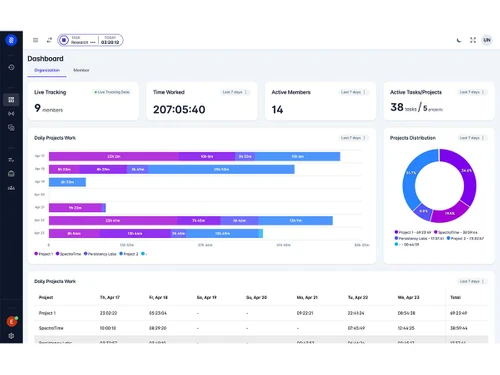
Task: Click the Live Tracking Data indicator
Action: 112,92
